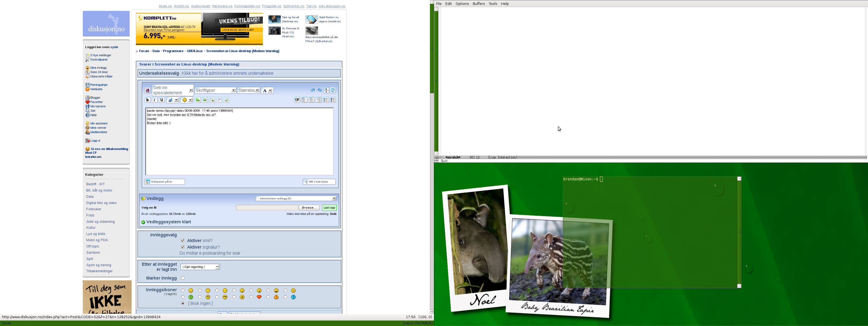Click the diskusjon.no logo
This screenshot has width=868, height=326.
106,24
